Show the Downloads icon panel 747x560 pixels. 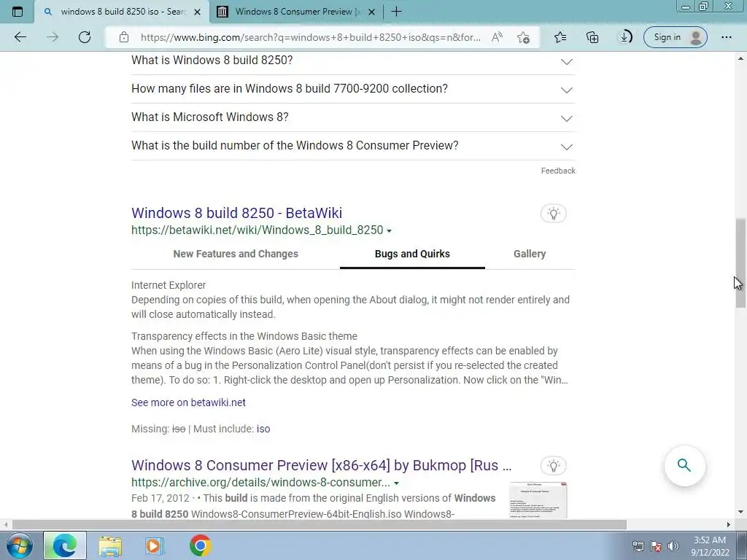coord(624,37)
